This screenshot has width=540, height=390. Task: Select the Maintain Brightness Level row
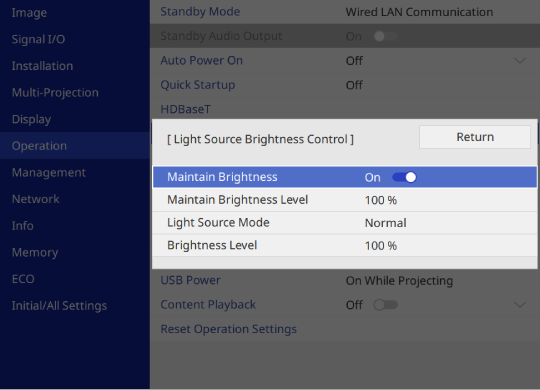(345, 200)
